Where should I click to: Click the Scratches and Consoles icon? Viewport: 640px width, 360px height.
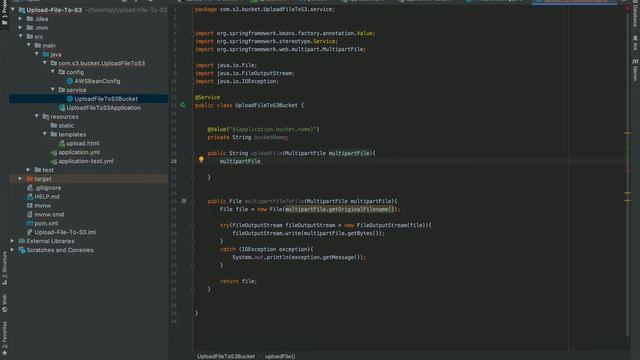(x=22, y=250)
